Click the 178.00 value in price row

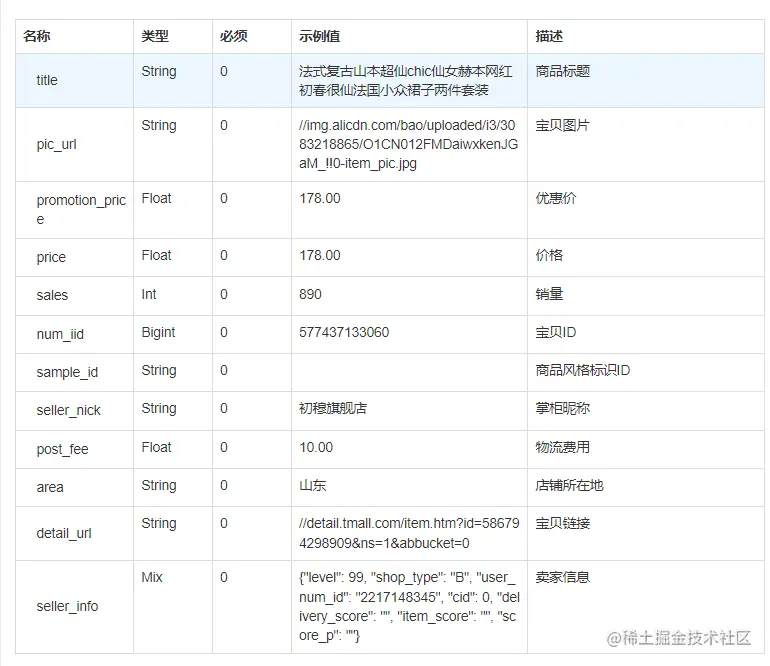[320, 255]
